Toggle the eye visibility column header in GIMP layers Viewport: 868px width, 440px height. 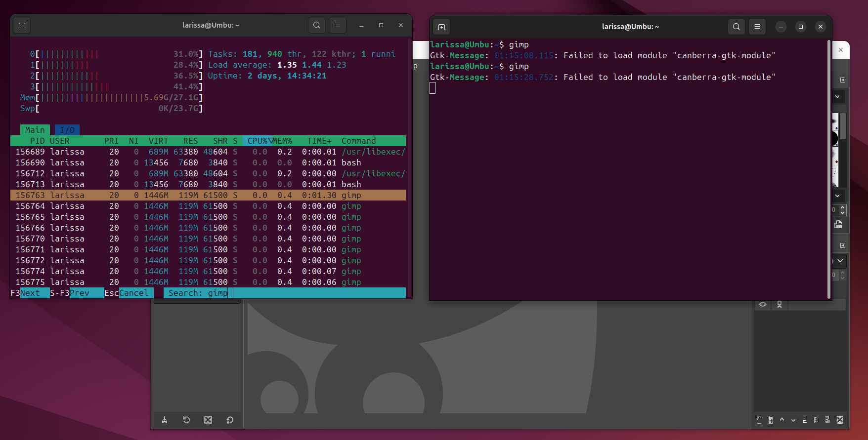pyautogui.click(x=763, y=304)
